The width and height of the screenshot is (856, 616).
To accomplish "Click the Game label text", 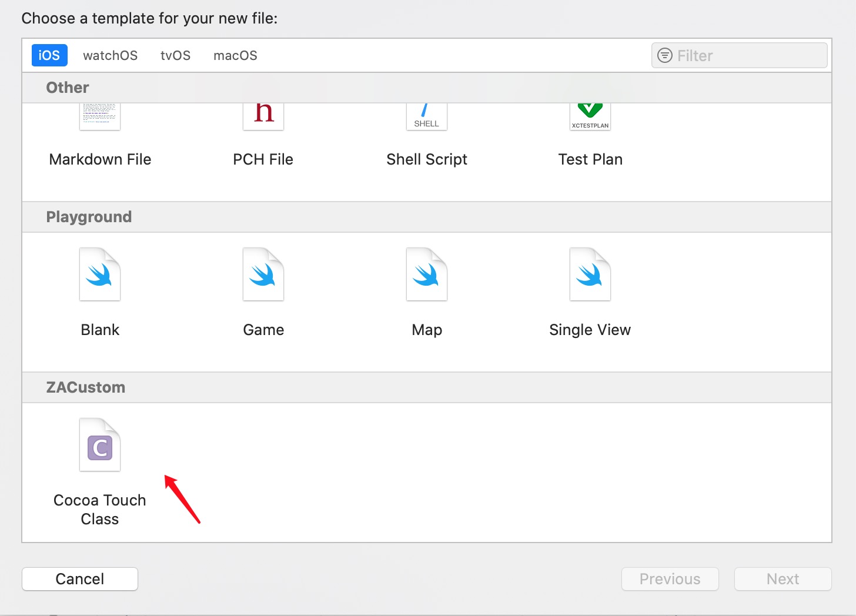I will coord(263,330).
